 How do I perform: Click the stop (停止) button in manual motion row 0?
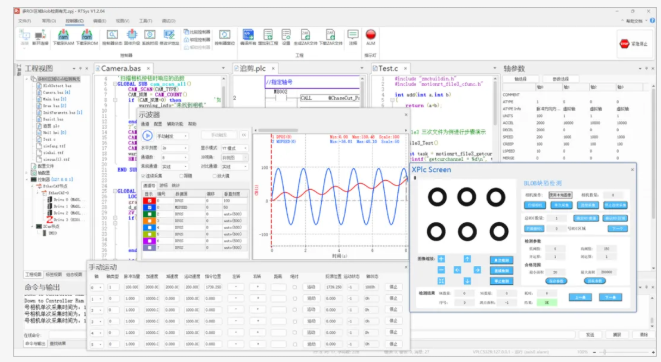coord(393,287)
